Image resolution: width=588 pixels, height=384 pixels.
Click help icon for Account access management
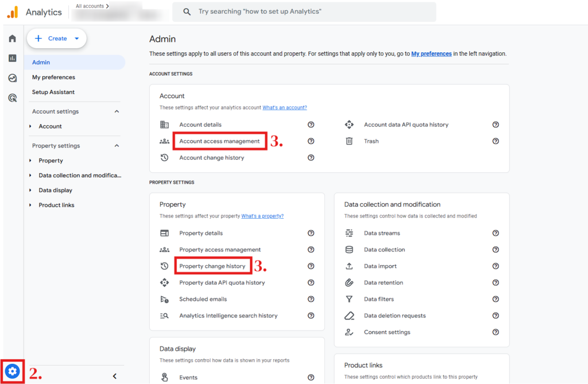311,141
